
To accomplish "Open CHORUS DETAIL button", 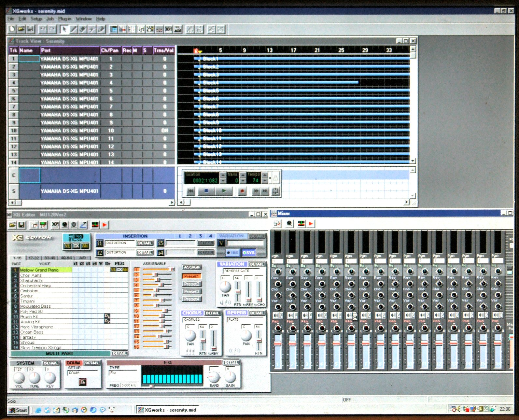I will [x=212, y=313].
